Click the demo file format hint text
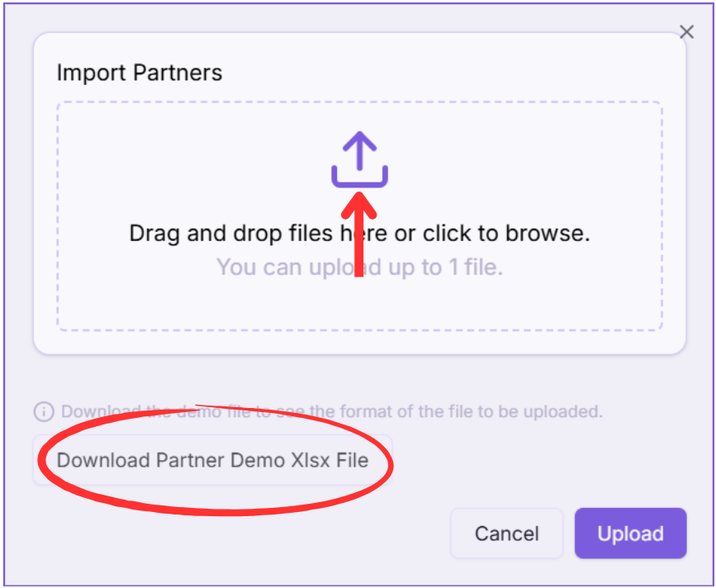The image size is (716, 588). pyautogui.click(x=332, y=411)
